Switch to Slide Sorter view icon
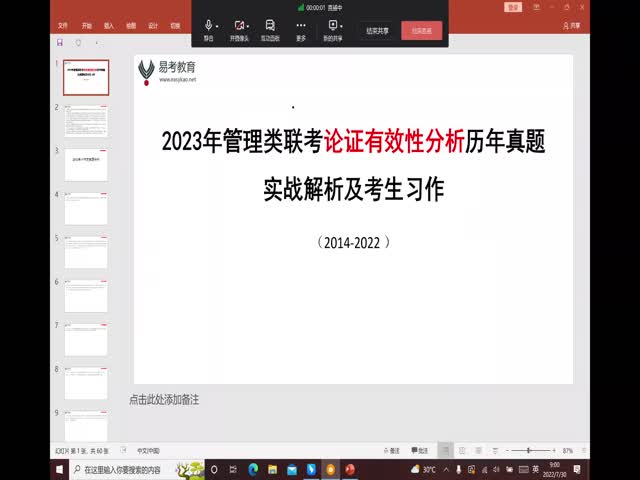The width and height of the screenshot is (640, 480). [x=462, y=451]
